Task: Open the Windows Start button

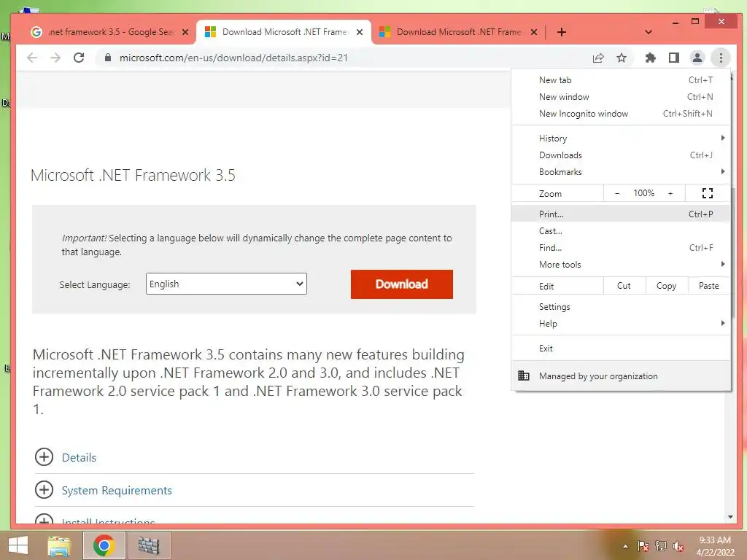Action: pos(18,545)
